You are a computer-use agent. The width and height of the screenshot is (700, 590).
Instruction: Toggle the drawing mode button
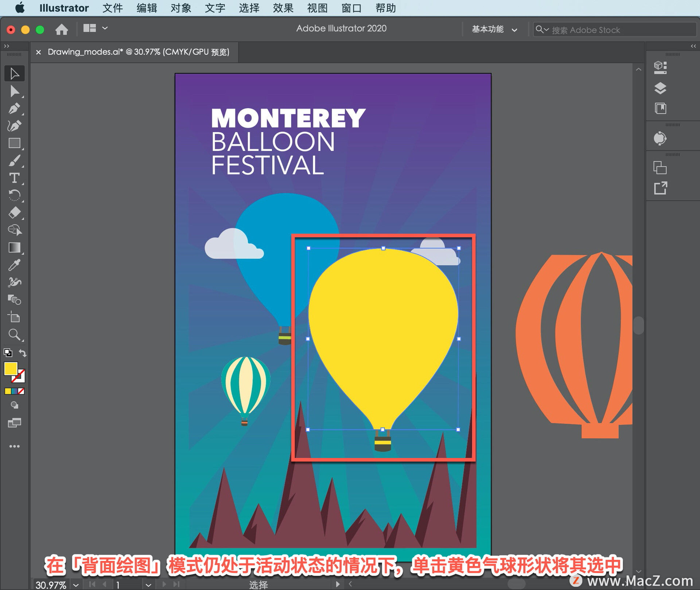(14, 405)
